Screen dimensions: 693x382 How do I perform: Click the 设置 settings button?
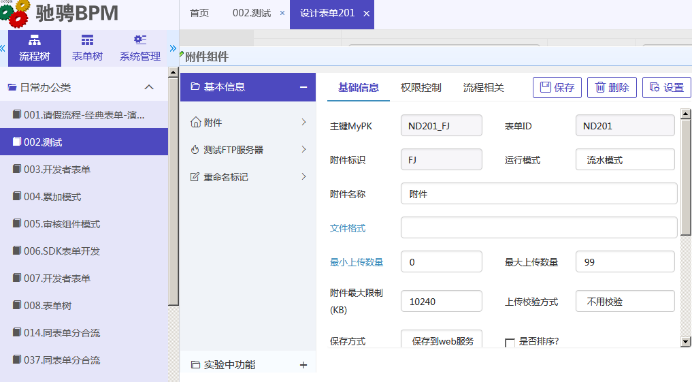pos(666,88)
